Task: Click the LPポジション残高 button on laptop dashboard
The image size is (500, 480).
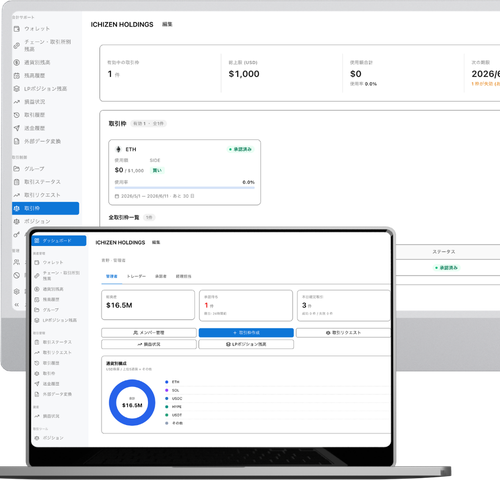Action: [246, 344]
